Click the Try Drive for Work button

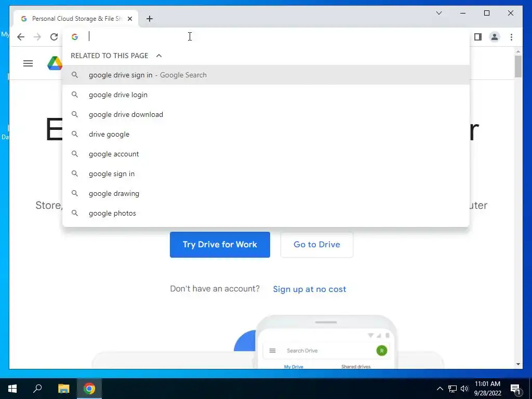[x=220, y=245]
